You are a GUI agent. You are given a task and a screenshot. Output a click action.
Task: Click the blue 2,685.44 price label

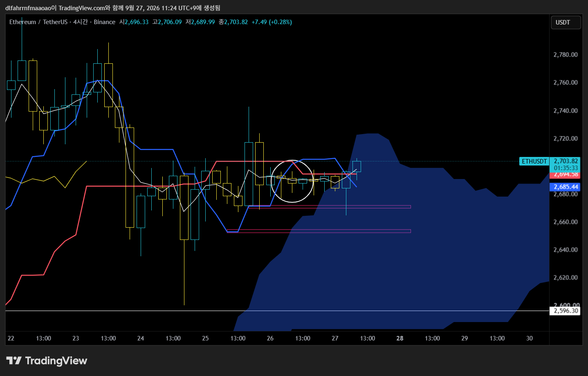[566, 187]
